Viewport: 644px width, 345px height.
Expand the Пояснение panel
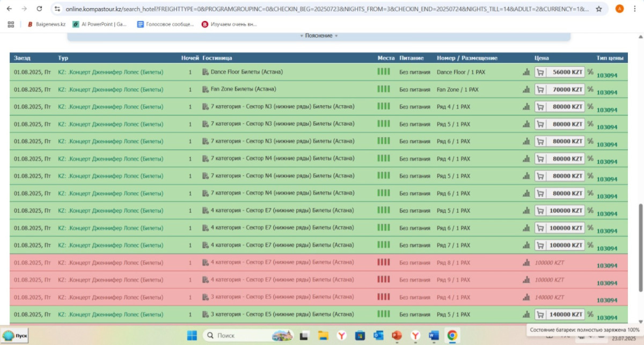[x=319, y=36]
